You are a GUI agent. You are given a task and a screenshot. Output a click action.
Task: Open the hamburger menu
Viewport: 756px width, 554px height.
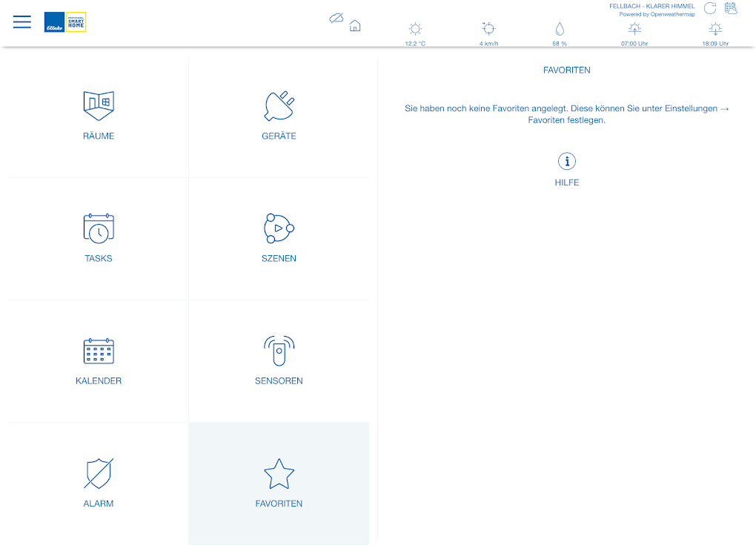coord(21,22)
